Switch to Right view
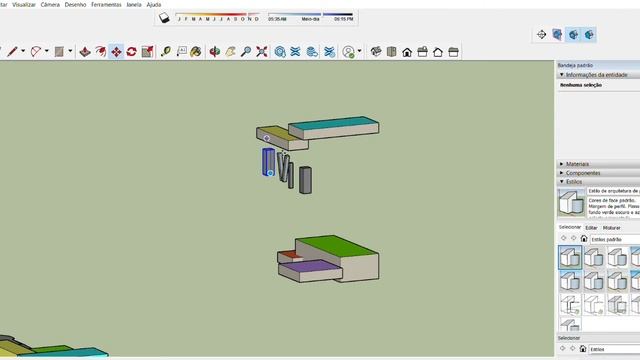The image size is (640, 360). tap(422, 52)
